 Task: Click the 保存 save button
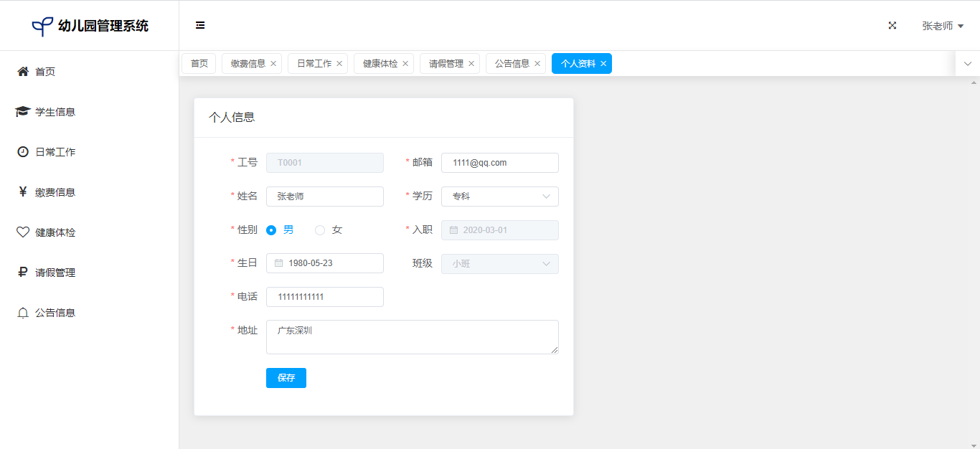click(x=286, y=378)
